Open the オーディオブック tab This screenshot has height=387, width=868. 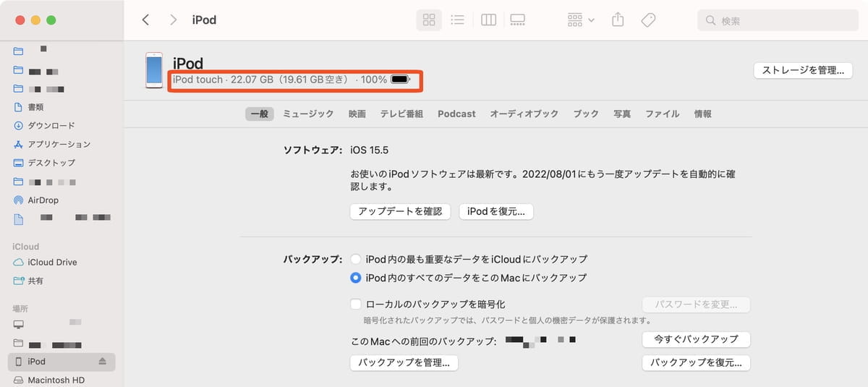[x=524, y=114]
